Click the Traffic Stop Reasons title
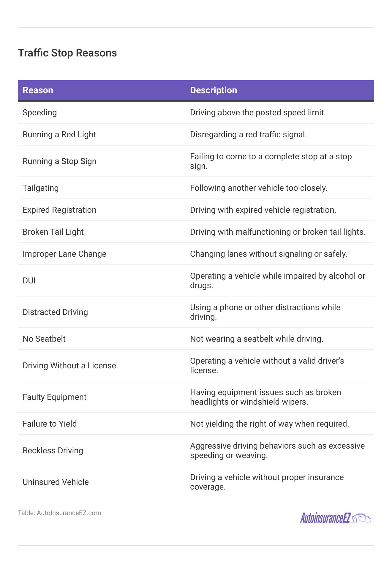The height and width of the screenshot is (568, 392). [x=67, y=53]
